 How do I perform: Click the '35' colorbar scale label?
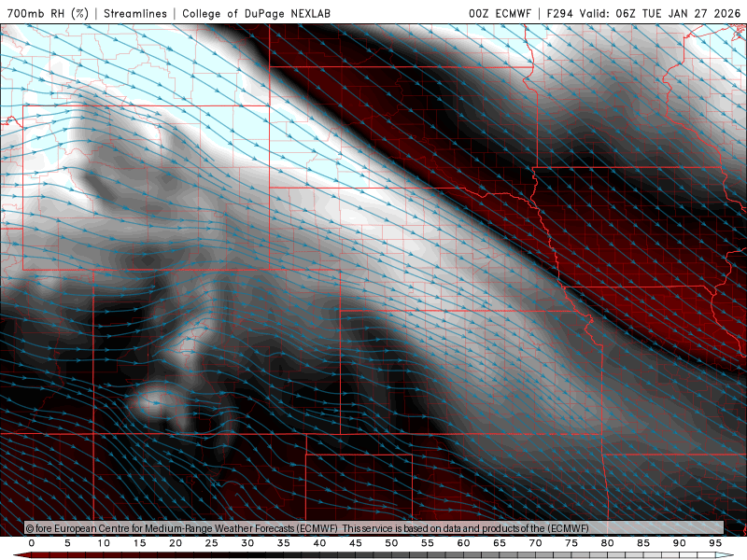click(284, 543)
